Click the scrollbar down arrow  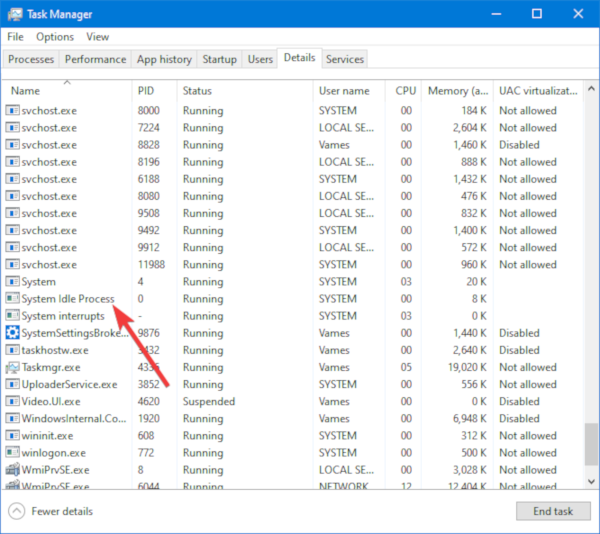point(591,481)
